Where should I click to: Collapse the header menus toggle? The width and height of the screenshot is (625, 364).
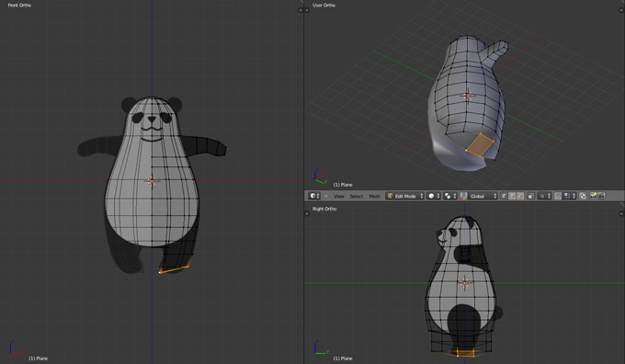(x=326, y=196)
